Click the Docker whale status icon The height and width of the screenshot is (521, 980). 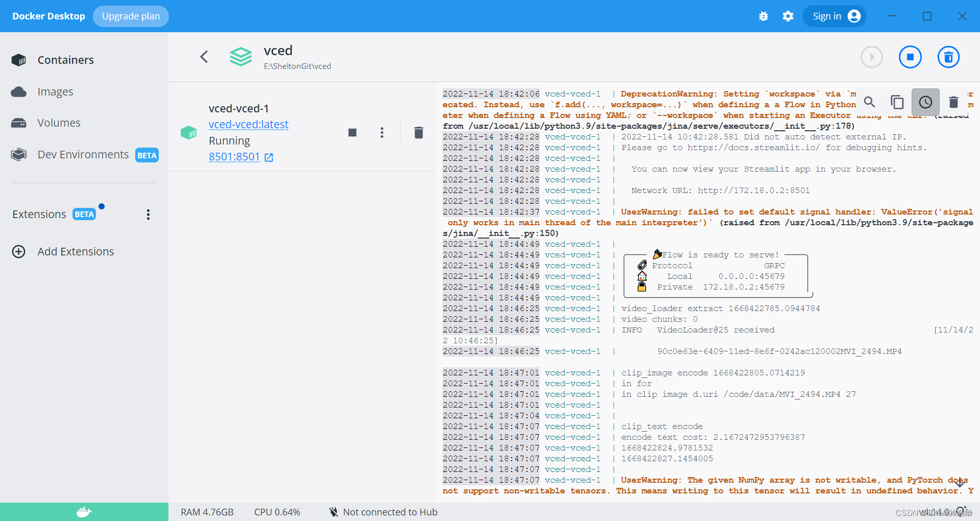pos(84,512)
